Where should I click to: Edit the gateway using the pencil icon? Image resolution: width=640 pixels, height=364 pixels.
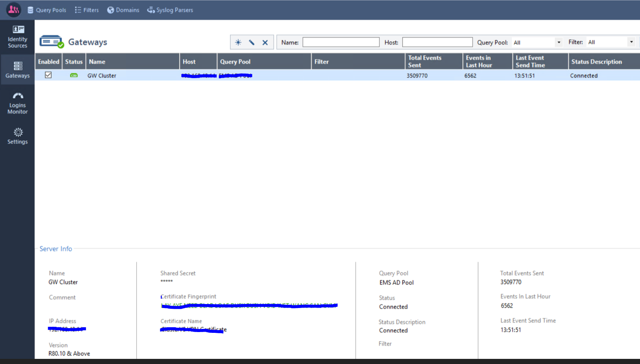pos(252,42)
